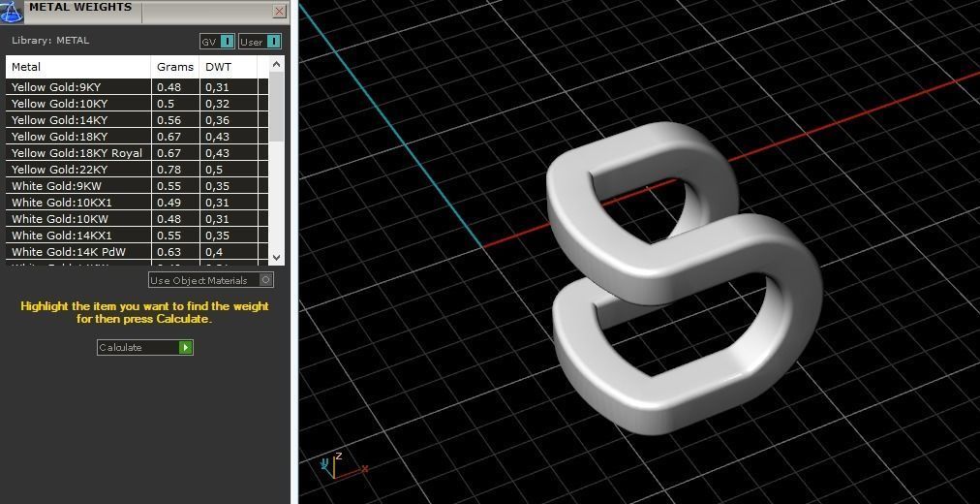The width and height of the screenshot is (980, 504).
Task: Click the Metal Weights panel logo icon
Action: point(11,12)
